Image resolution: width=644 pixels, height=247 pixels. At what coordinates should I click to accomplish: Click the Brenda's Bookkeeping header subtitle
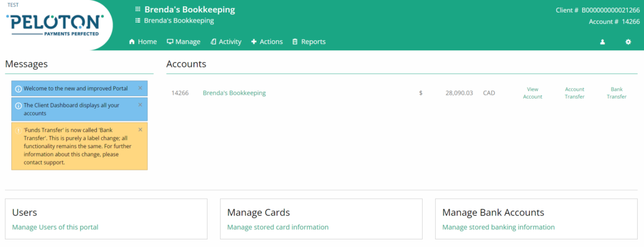[179, 21]
